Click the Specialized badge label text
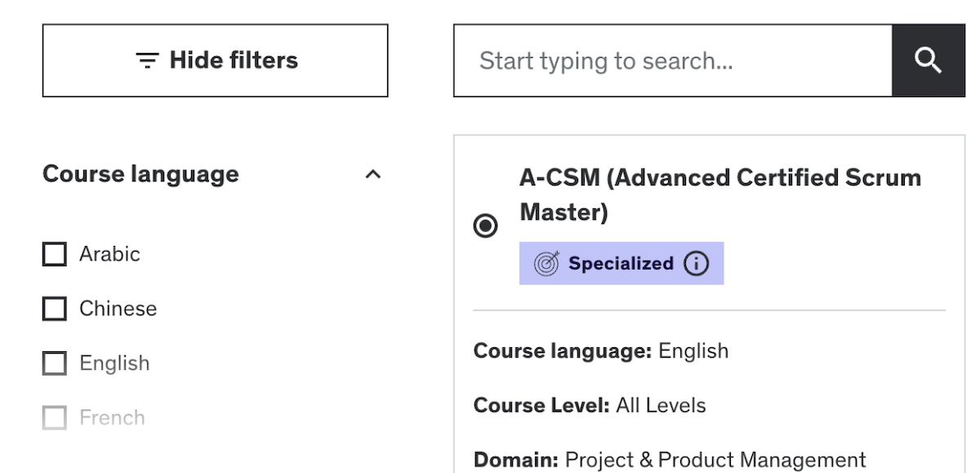980x473 pixels. click(621, 264)
